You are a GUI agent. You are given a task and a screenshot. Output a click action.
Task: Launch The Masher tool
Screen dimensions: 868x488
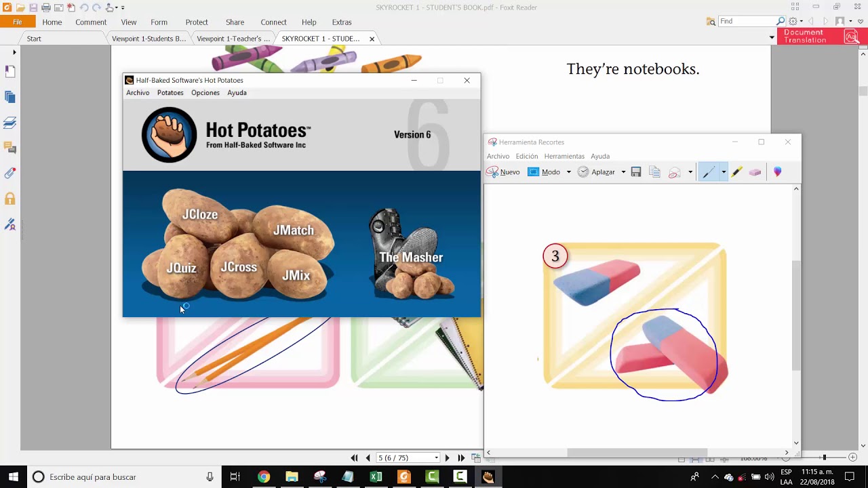411,258
